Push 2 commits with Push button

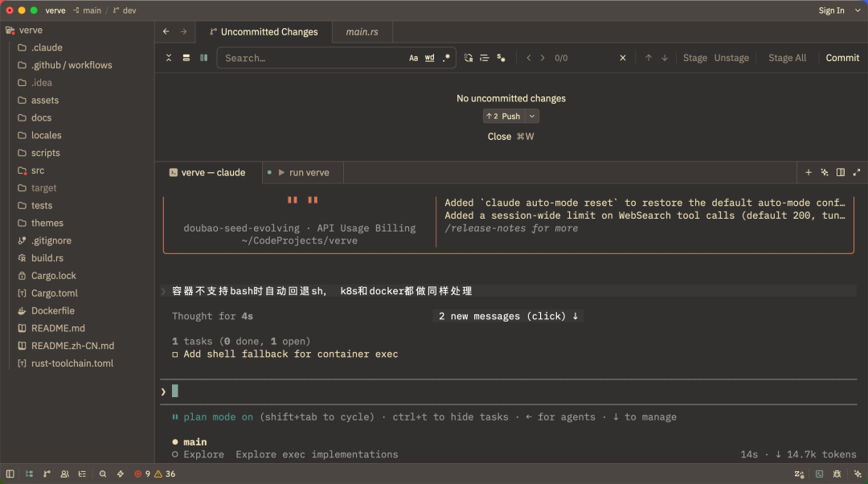point(504,117)
